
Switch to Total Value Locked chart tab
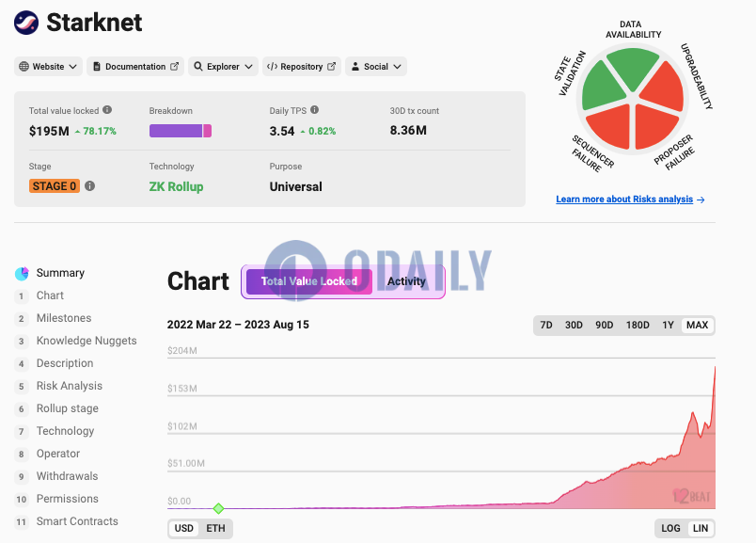tap(309, 281)
